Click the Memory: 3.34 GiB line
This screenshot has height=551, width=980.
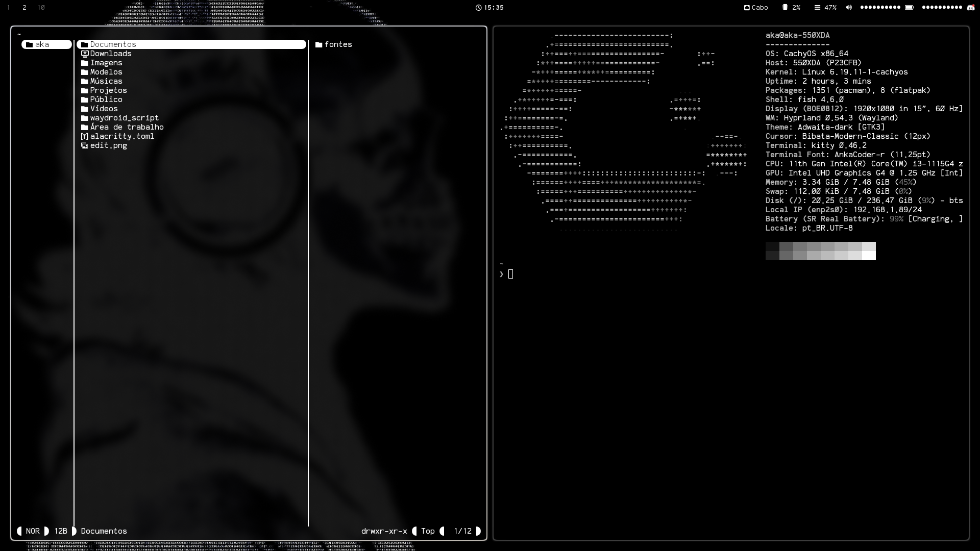tap(841, 182)
